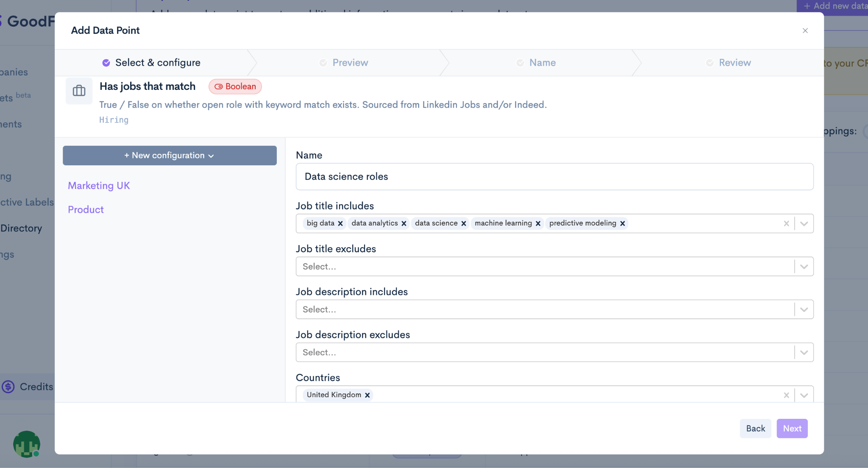Close the Add Data Point dialog
Image resolution: width=868 pixels, height=468 pixels.
pos(805,31)
